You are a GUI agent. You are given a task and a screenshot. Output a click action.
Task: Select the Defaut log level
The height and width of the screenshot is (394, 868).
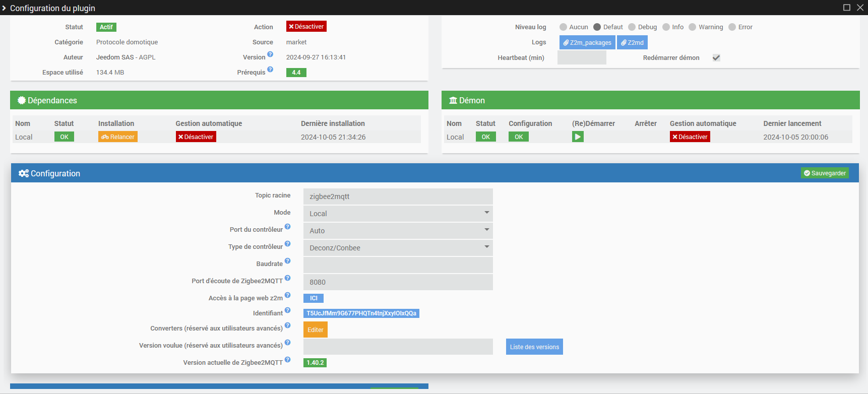597,27
